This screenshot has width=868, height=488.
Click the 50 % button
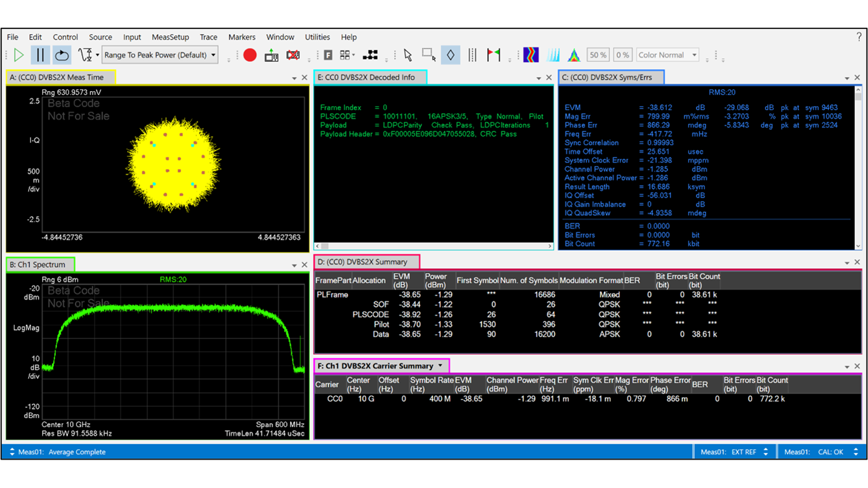point(598,54)
